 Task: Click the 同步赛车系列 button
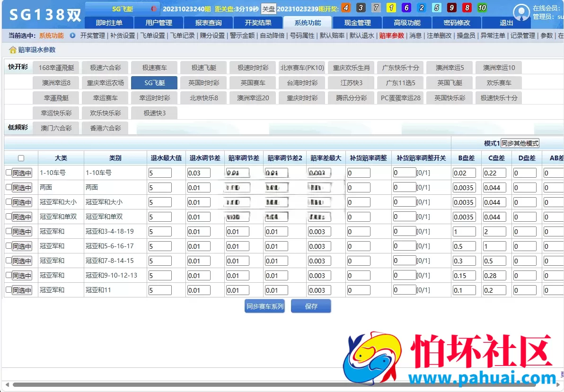[265, 306]
